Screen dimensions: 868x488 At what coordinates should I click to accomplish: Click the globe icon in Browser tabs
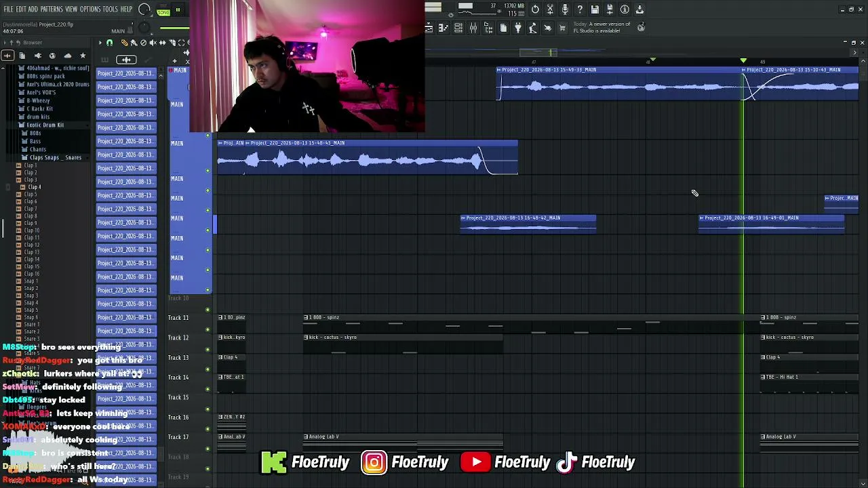pos(52,56)
